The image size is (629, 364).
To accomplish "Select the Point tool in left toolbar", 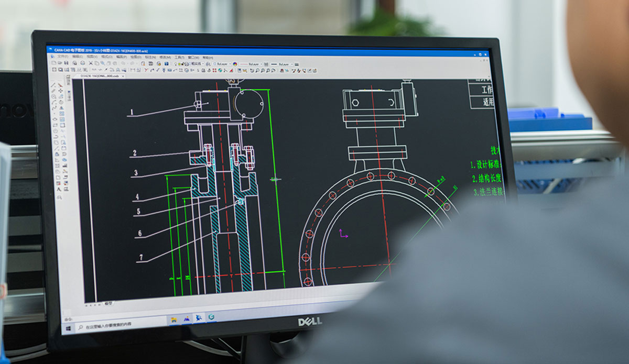I will pos(54,113).
